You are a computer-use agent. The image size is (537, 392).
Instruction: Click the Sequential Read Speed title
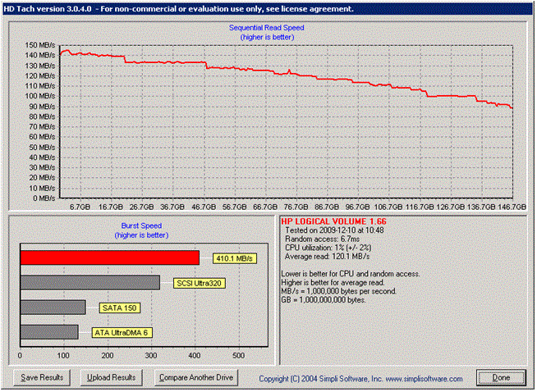pyautogui.click(x=266, y=28)
